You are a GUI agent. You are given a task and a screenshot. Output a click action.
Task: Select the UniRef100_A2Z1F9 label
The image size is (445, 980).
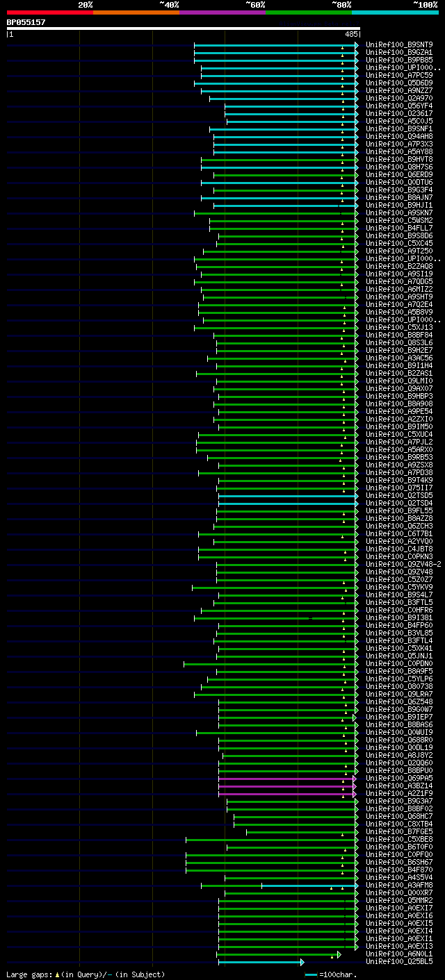(399, 794)
